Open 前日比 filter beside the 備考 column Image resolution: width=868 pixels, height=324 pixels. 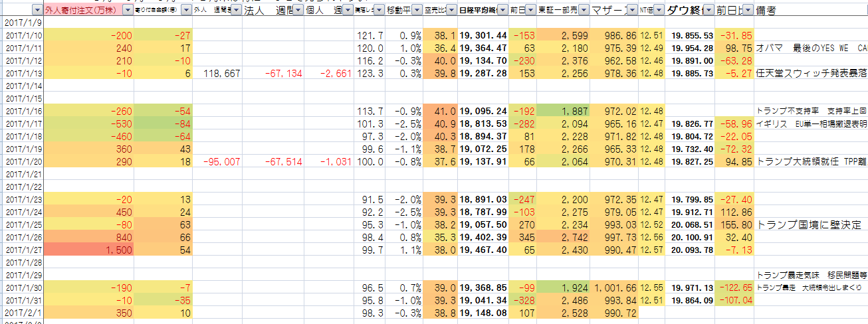pos(748,11)
